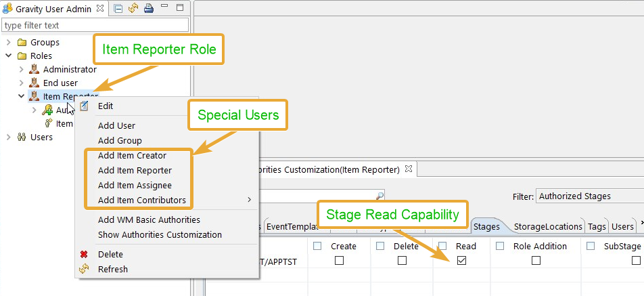Viewport: 644px width, 296px height.
Task: Click the printer icon in view toolbar
Action: point(148,8)
